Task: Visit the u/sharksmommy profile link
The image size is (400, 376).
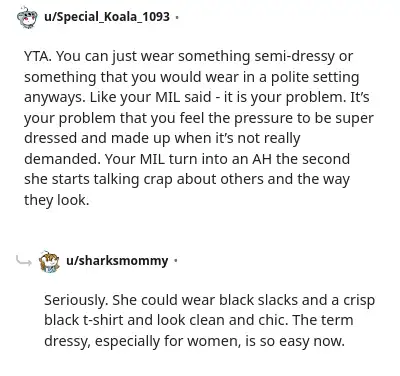Action: click(117, 260)
